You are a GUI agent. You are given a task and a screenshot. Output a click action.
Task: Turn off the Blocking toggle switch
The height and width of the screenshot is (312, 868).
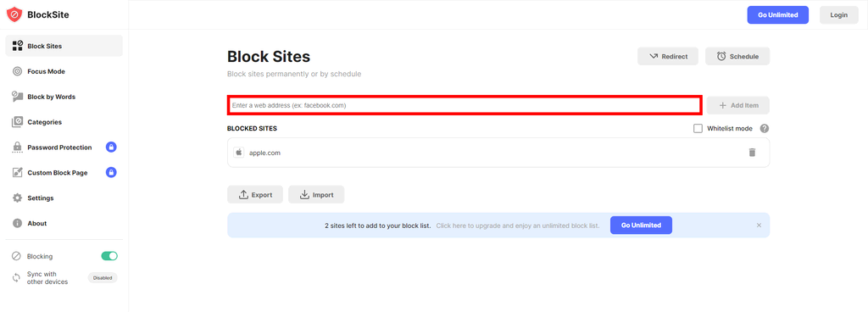pos(109,256)
